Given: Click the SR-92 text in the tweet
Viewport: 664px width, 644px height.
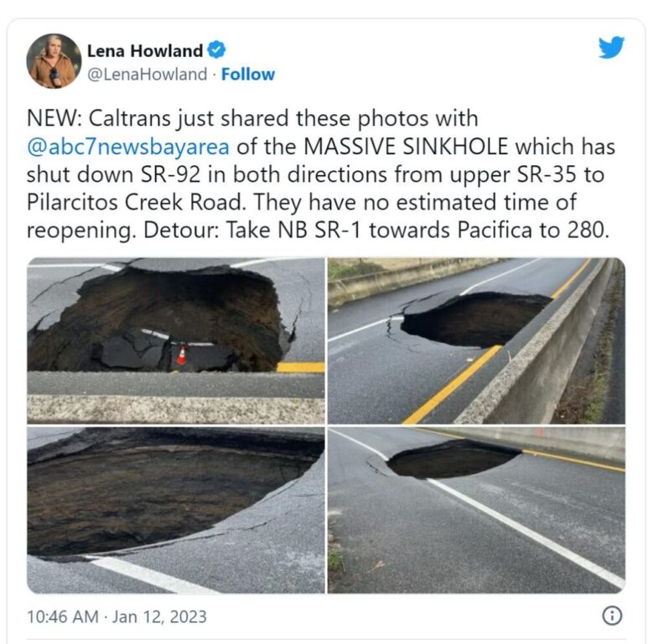Looking at the screenshot, I should coord(170,174).
